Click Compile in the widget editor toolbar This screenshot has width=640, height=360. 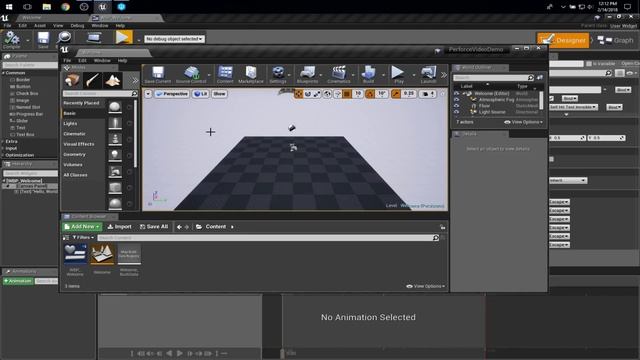(11, 40)
